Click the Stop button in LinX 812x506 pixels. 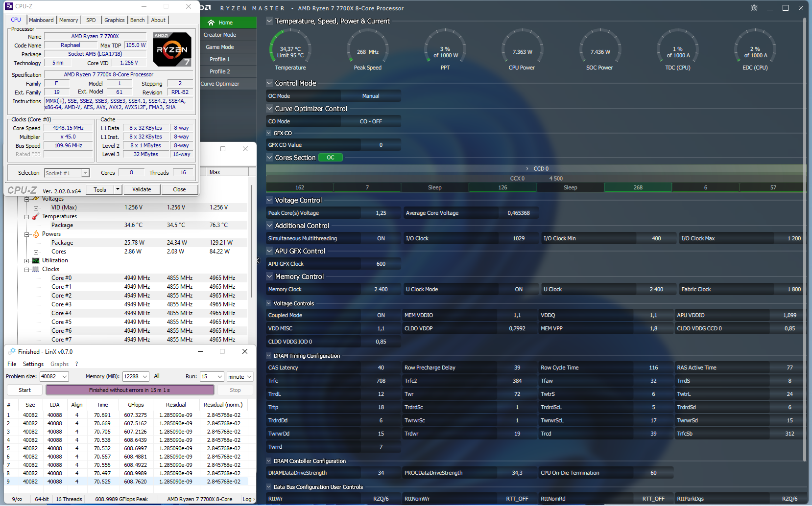pyautogui.click(x=235, y=390)
